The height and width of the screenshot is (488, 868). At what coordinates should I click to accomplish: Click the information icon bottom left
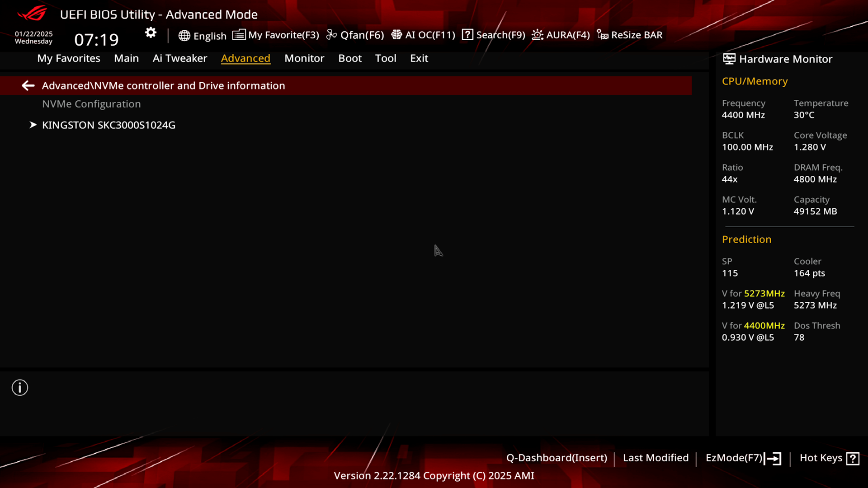click(20, 388)
